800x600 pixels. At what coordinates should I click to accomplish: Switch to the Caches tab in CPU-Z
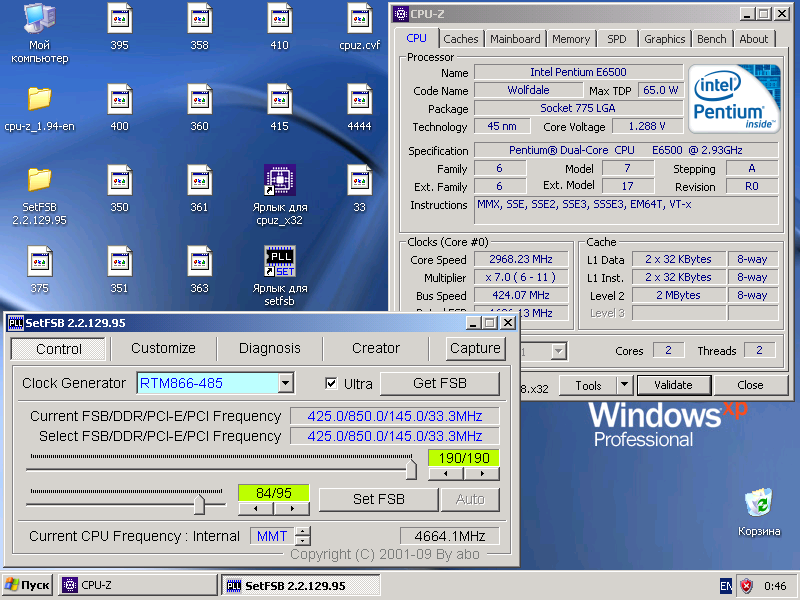pyautogui.click(x=461, y=39)
